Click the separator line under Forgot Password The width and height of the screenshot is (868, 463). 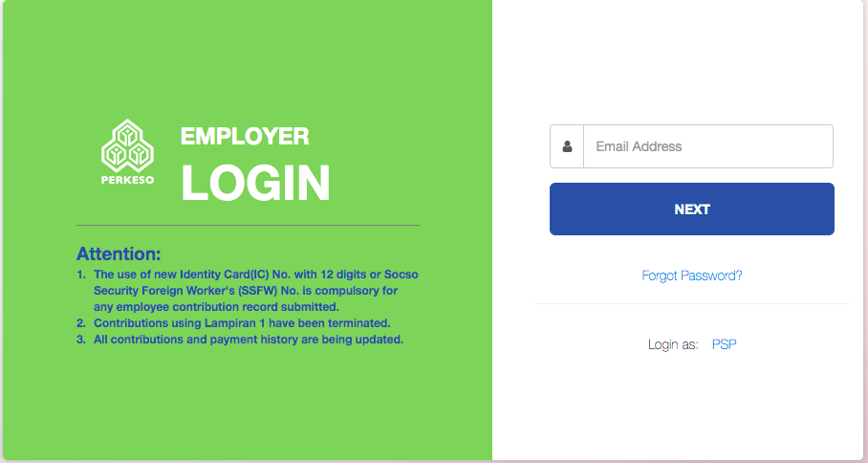coord(692,303)
